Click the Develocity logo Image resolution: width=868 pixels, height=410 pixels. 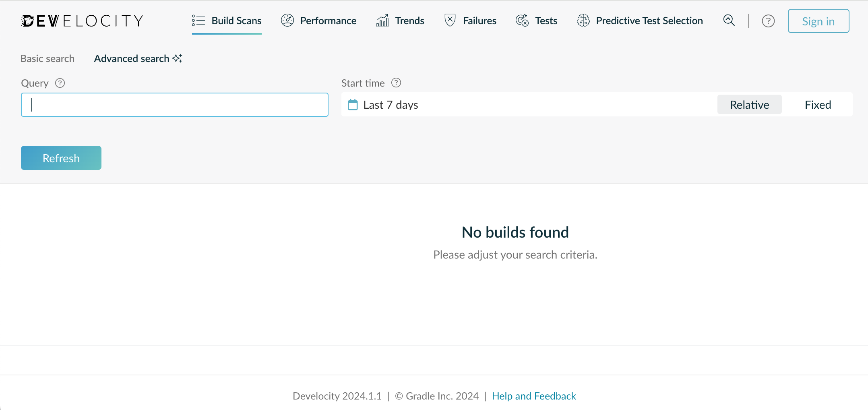tap(82, 21)
